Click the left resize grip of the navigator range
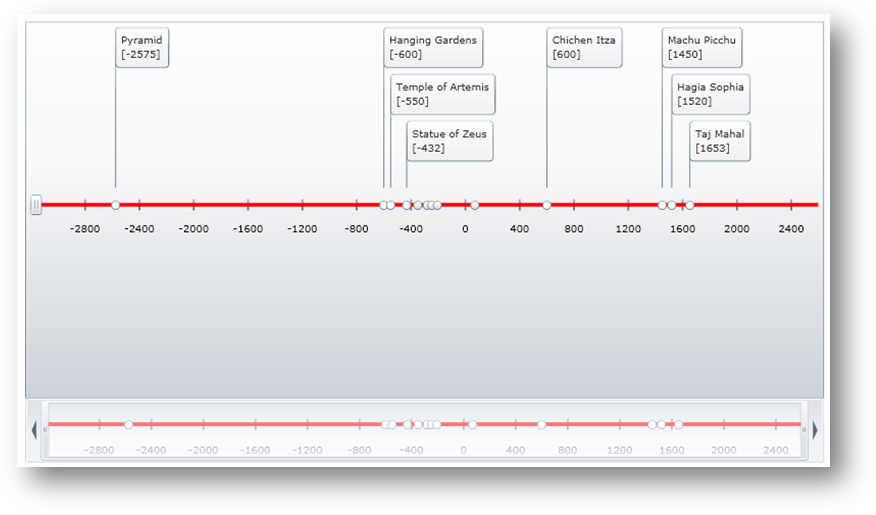Viewport: 876px width, 515px height. tap(45, 430)
